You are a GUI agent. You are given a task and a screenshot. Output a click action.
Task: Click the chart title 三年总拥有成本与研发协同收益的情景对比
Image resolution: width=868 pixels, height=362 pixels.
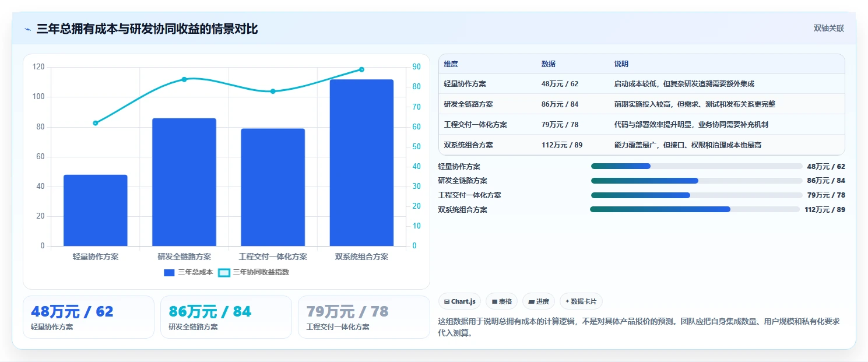tap(147, 29)
